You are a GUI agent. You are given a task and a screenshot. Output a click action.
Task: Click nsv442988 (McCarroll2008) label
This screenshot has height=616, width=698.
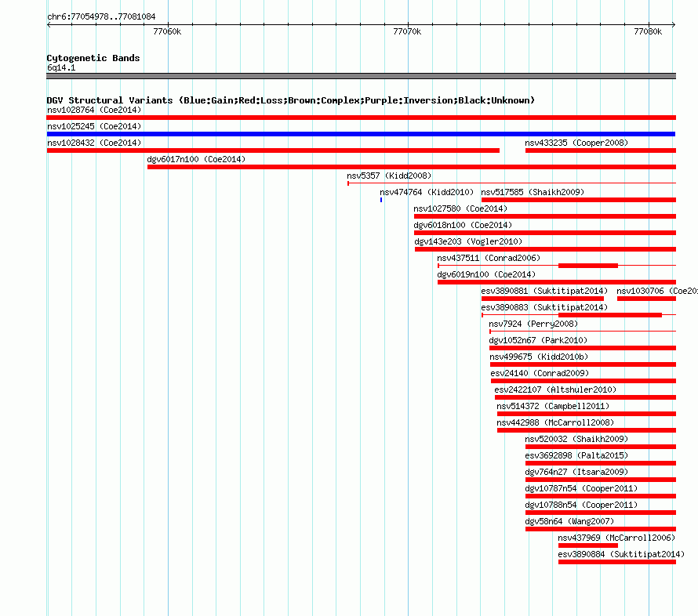click(555, 422)
